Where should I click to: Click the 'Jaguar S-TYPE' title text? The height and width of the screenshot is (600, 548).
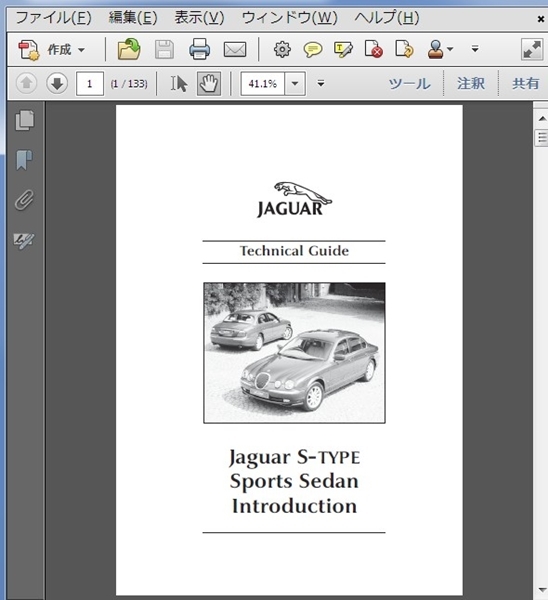pos(294,458)
